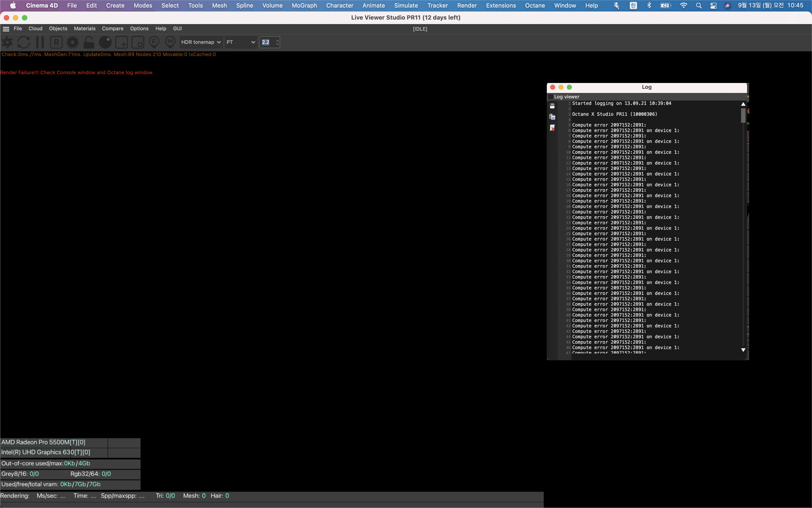Increase gamma value with stepper arrows
This screenshot has height=508, width=812.
pos(277,40)
